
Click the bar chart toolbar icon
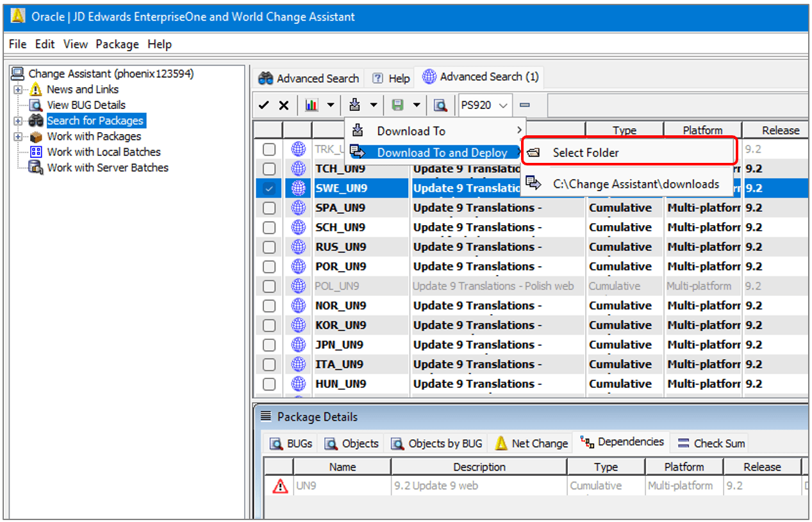(x=312, y=105)
